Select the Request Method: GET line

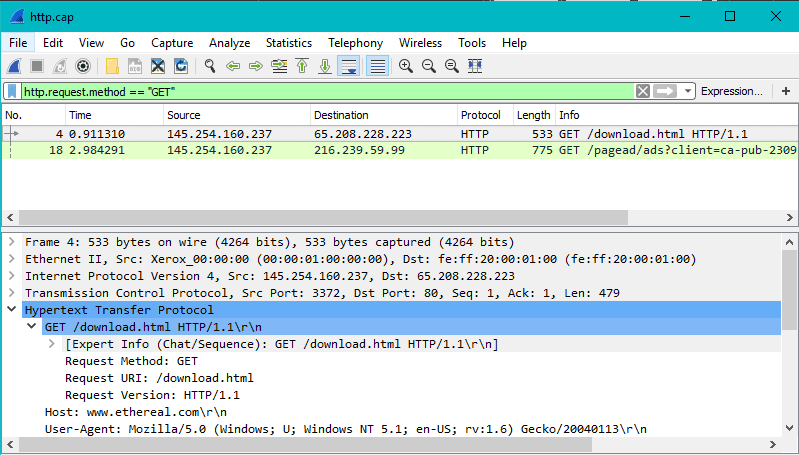pyautogui.click(x=131, y=361)
